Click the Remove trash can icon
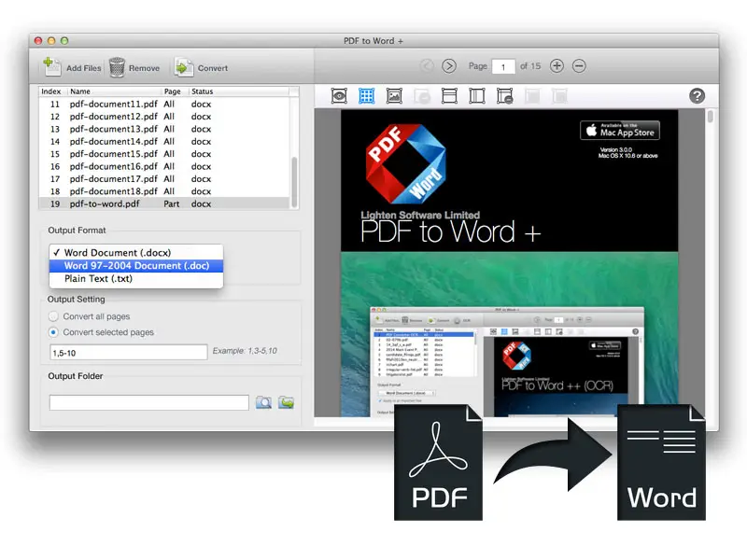The height and width of the screenshot is (560, 747). (118, 67)
